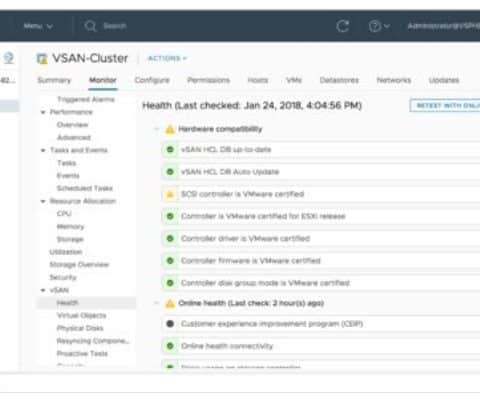The width and height of the screenshot is (480, 403).
Task: Collapse the Hardware compatibility group
Action: click(156, 129)
